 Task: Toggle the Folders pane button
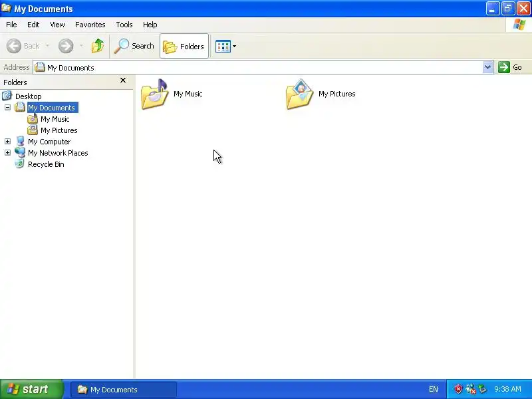click(x=184, y=46)
